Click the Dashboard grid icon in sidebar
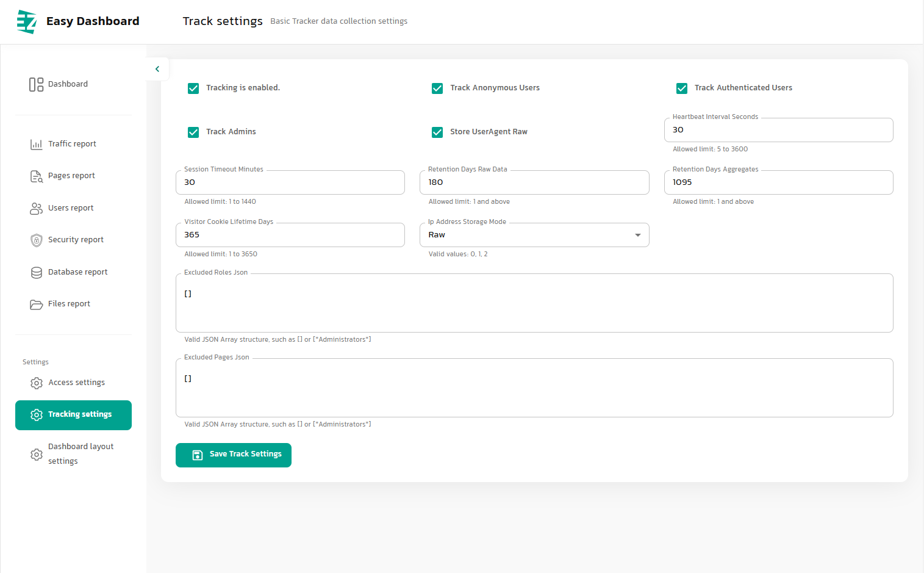Image resolution: width=924 pixels, height=573 pixels. pyautogui.click(x=36, y=84)
